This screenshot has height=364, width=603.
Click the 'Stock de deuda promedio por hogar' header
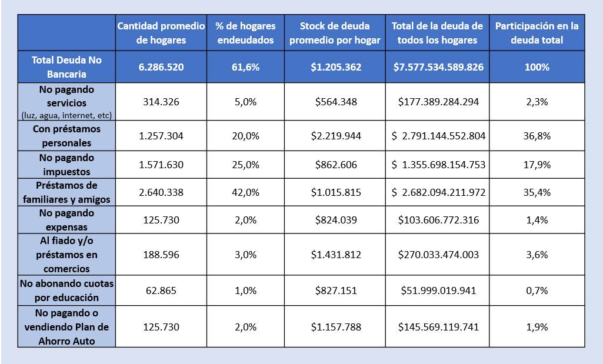pyautogui.click(x=335, y=33)
